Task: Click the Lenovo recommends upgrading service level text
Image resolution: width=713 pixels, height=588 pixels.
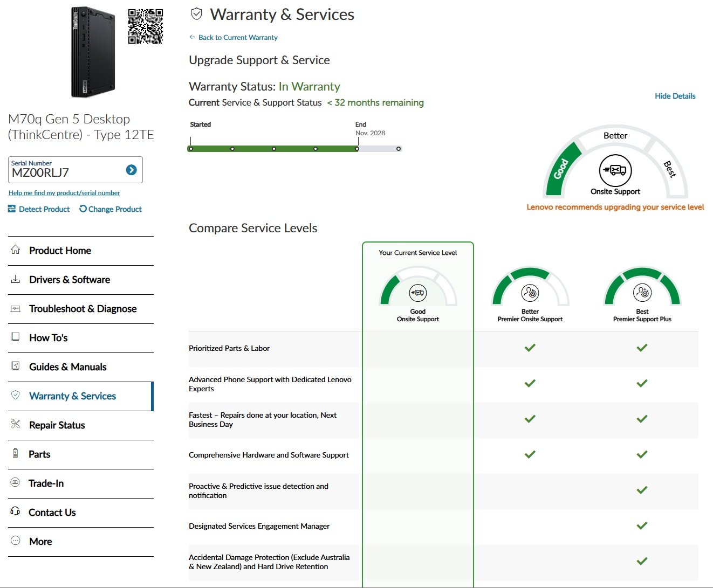Action: click(615, 207)
